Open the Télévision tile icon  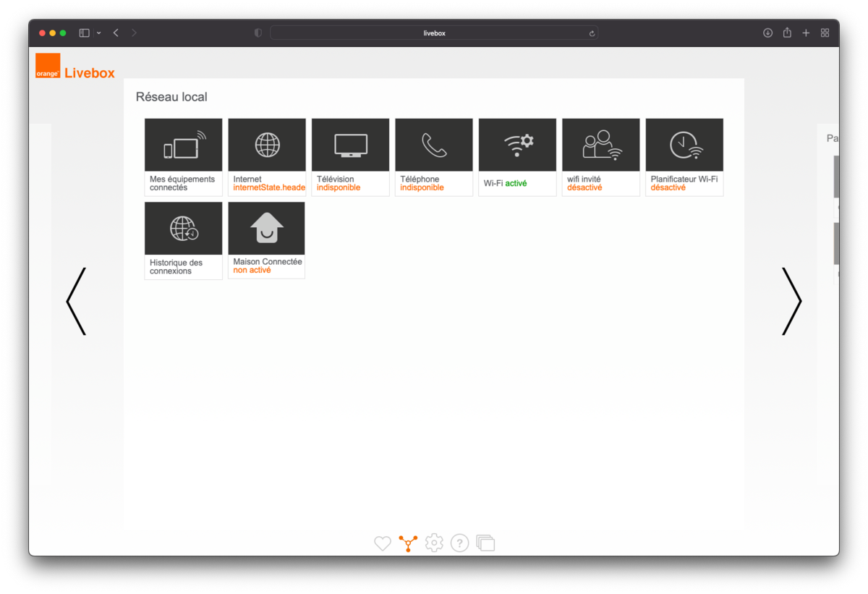click(x=351, y=145)
